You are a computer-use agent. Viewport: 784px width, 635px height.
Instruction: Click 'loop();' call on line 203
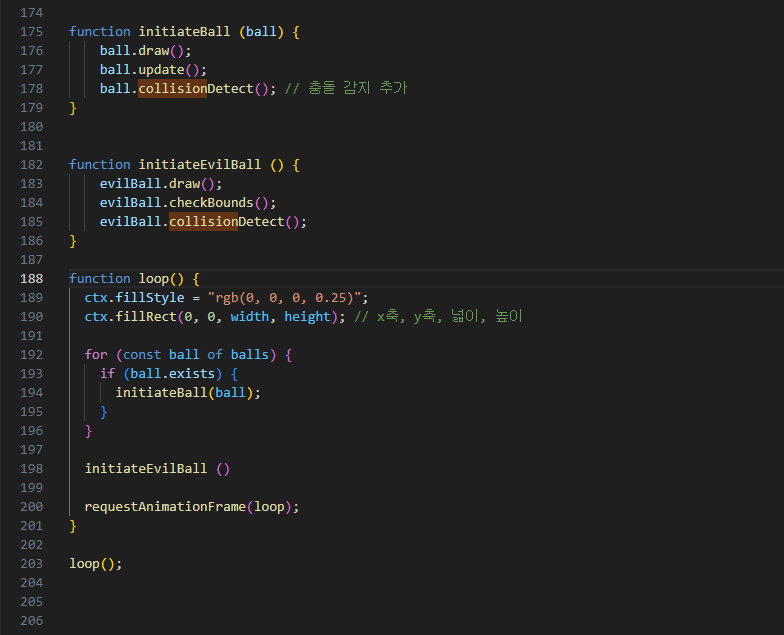pos(96,564)
